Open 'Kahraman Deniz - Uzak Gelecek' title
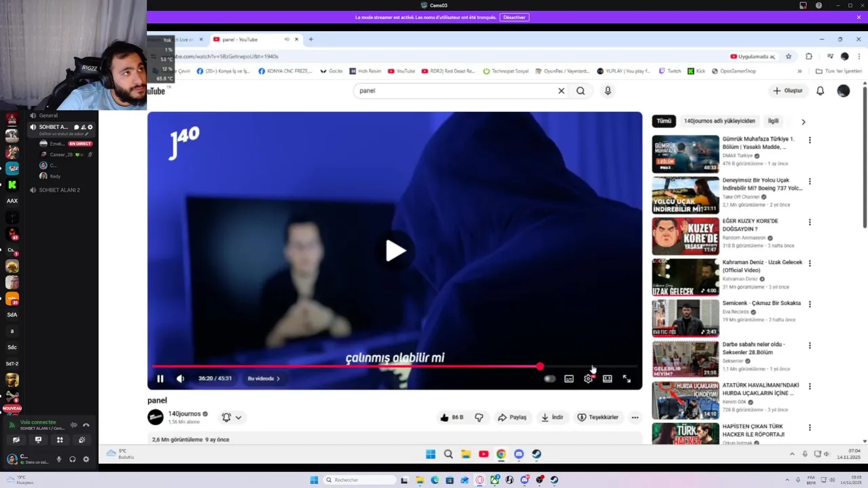 [x=762, y=266]
